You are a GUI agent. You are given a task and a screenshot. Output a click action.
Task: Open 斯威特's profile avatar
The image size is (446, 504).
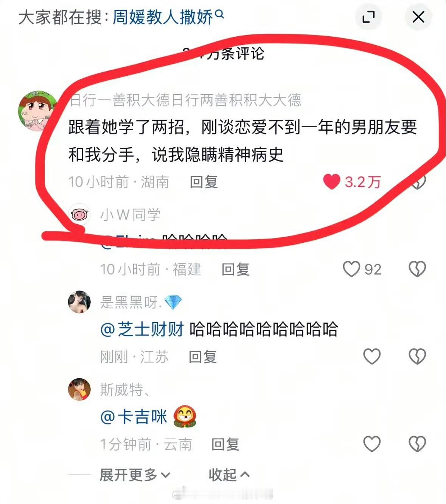tap(79, 389)
